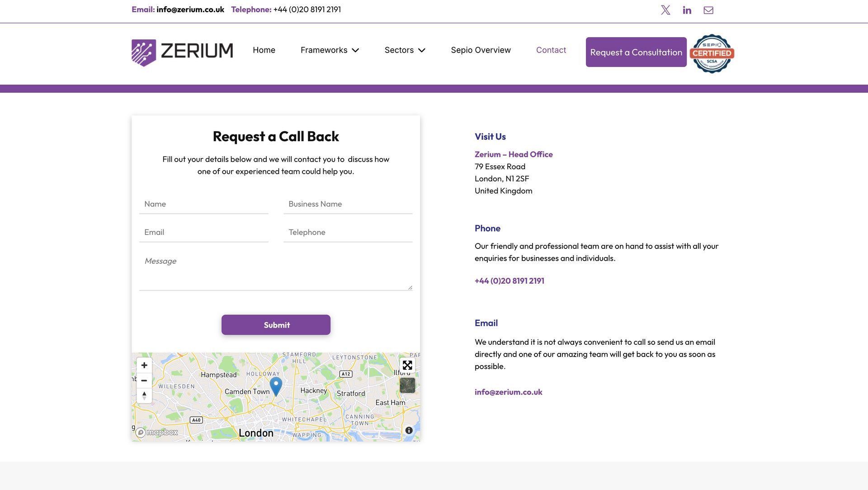The image size is (868, 490).
Task: Expand the Frameworks dropdown menu
Action: click(330, 50)
